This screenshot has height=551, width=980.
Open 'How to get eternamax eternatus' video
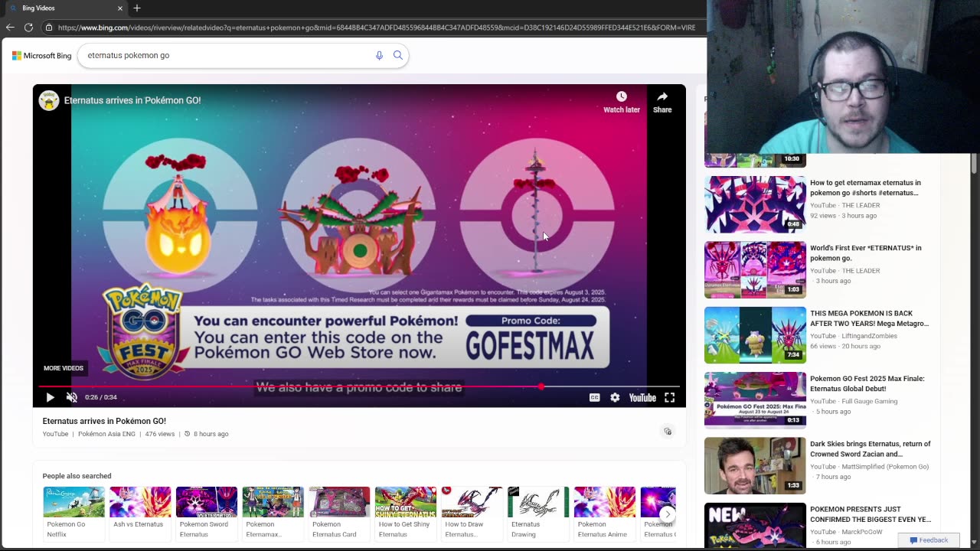click(x=866, y=187)
